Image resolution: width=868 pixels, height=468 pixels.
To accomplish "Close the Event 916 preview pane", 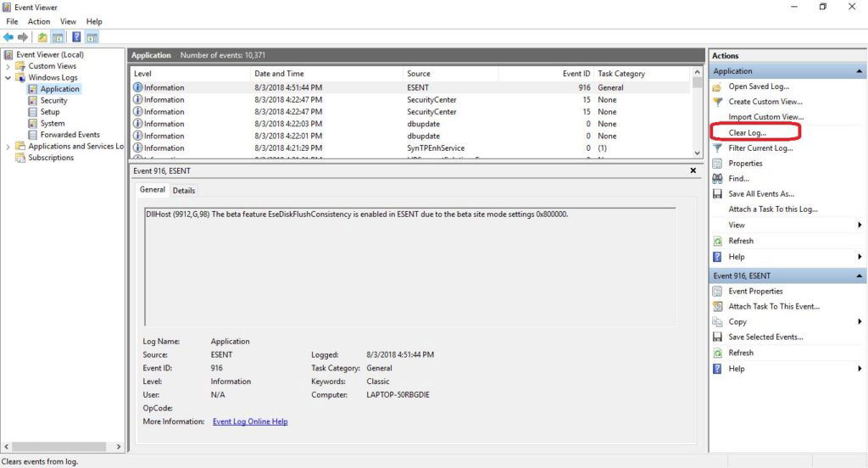I will [x=693, y=170].
